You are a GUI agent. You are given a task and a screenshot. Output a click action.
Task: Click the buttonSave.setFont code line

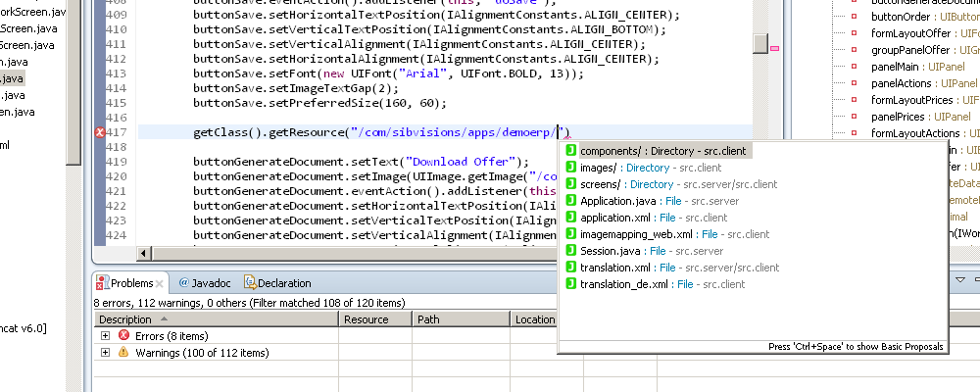(388, 73)
